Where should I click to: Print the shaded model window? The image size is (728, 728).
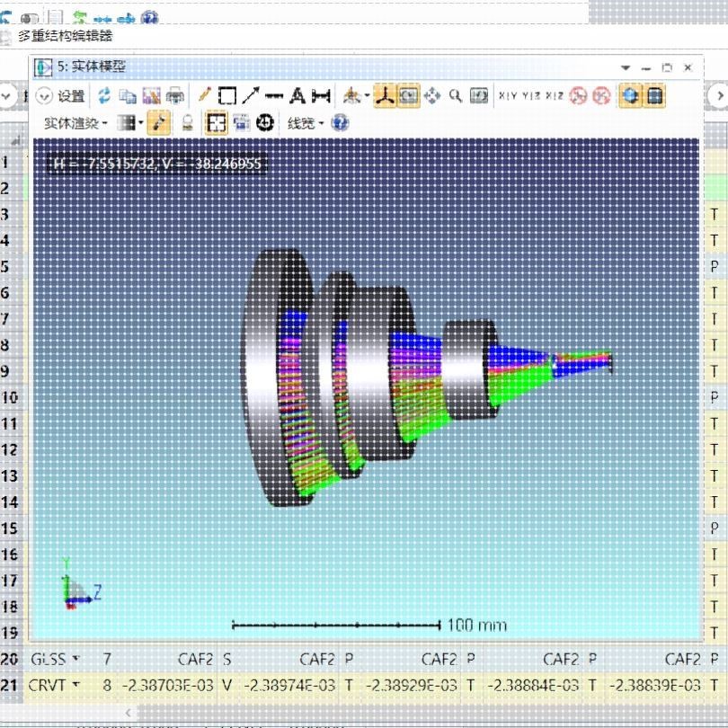175,96
